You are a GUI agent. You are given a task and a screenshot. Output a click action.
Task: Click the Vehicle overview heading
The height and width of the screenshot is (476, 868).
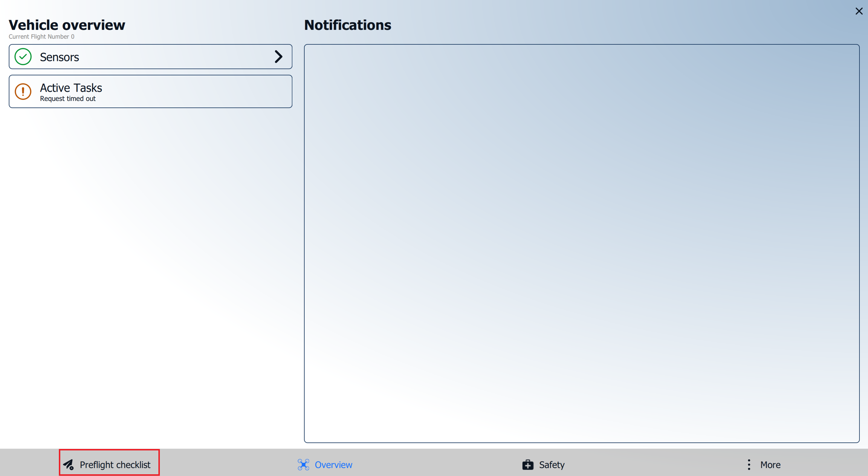[67, 25]
